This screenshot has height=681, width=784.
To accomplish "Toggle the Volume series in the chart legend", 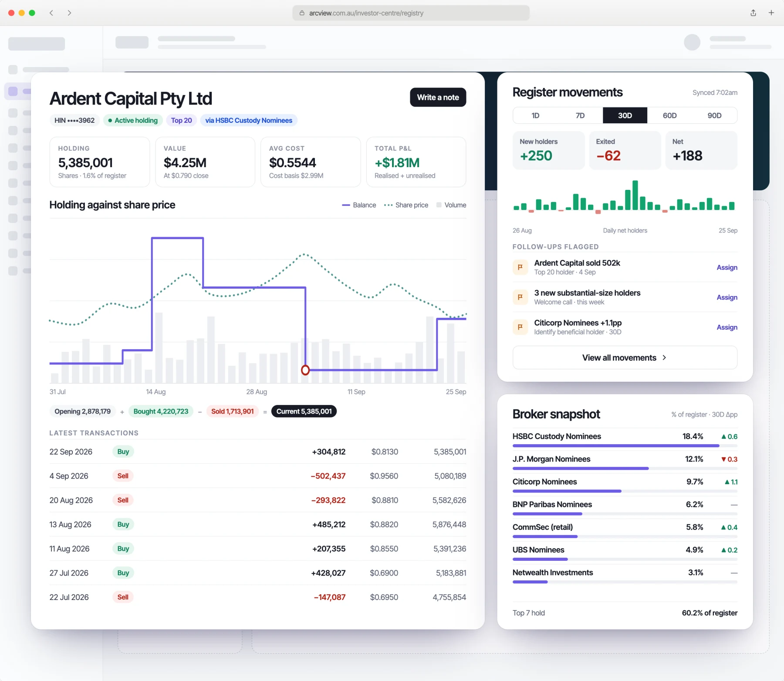I will [x=451, y=205].
